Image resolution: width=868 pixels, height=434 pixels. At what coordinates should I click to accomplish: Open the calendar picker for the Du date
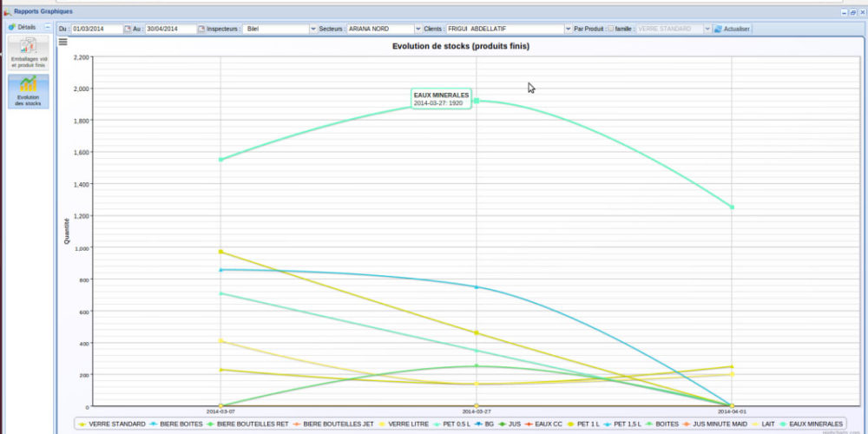coord(128,29)
